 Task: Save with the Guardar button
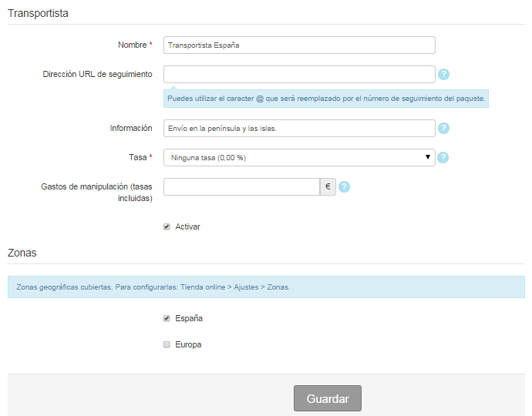tap(328, 398)
